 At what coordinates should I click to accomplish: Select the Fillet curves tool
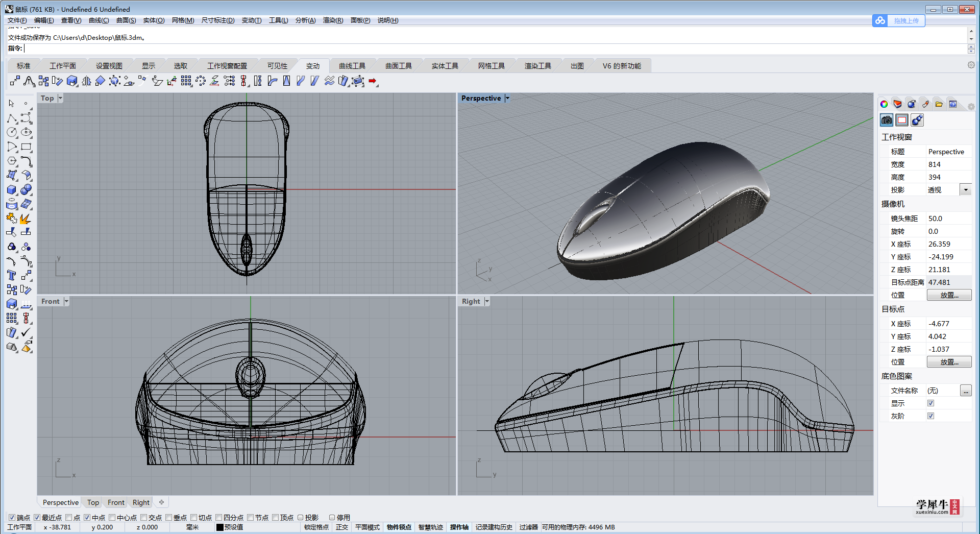tap(26, 161)
